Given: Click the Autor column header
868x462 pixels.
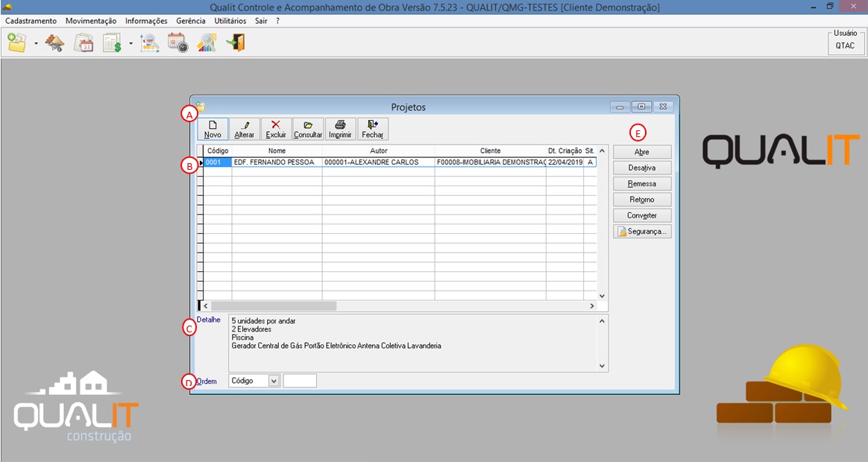Looking at the screenshot, I should pyautogui.click(x=379, y=151).
